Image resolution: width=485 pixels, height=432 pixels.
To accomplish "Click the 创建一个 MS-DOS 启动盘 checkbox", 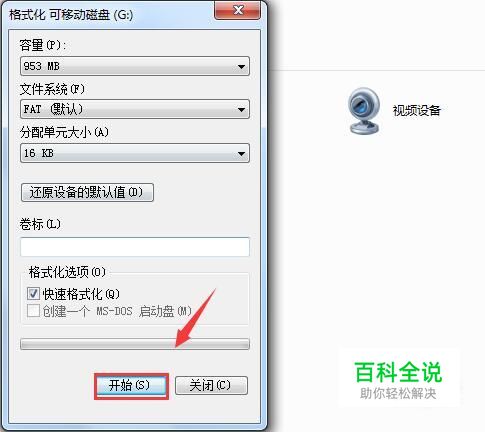I will coord(33,311).
